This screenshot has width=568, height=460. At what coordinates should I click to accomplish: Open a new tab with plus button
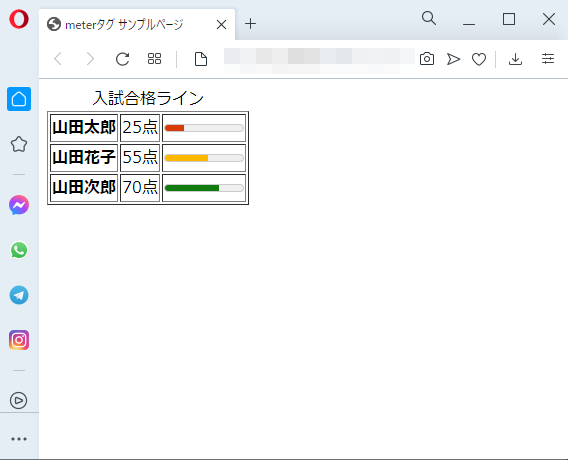[x=250, y=24]
